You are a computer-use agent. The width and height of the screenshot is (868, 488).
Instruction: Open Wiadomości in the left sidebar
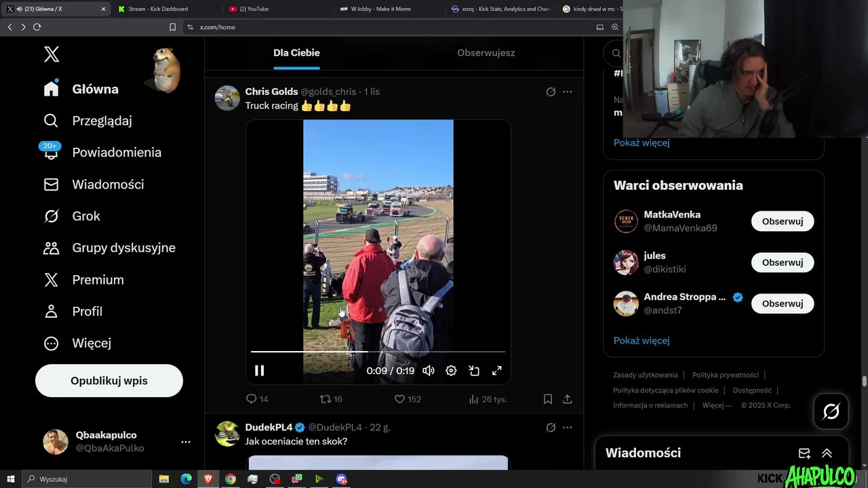[x=94, y=184]
